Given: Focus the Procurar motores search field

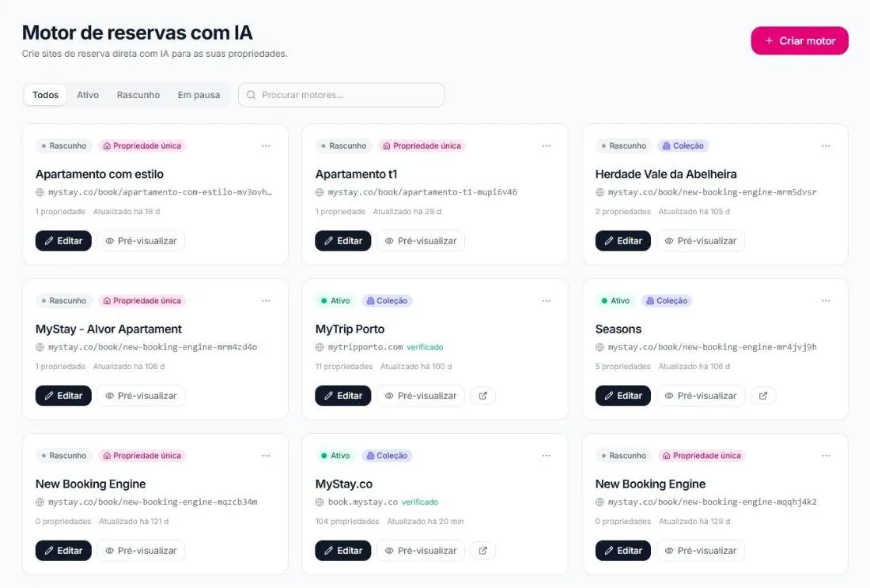Looking at the screenshot, I should click(341, 95).
